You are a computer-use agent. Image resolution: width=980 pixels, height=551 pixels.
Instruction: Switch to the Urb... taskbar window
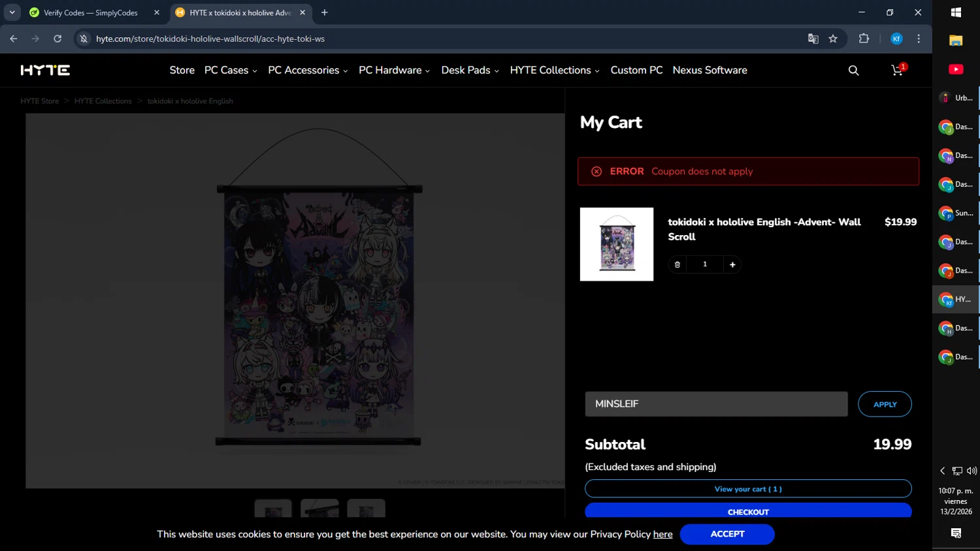click(x=956, y=98)
